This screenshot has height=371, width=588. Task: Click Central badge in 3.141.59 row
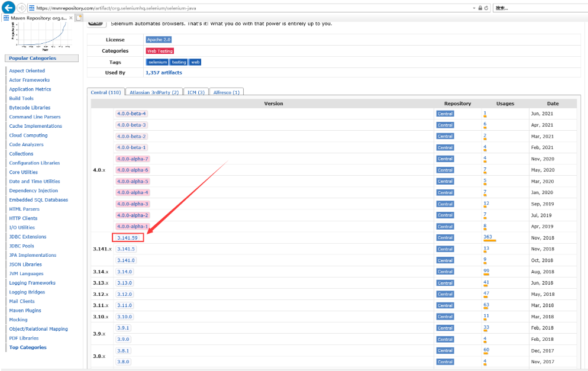tap(445, 238)
